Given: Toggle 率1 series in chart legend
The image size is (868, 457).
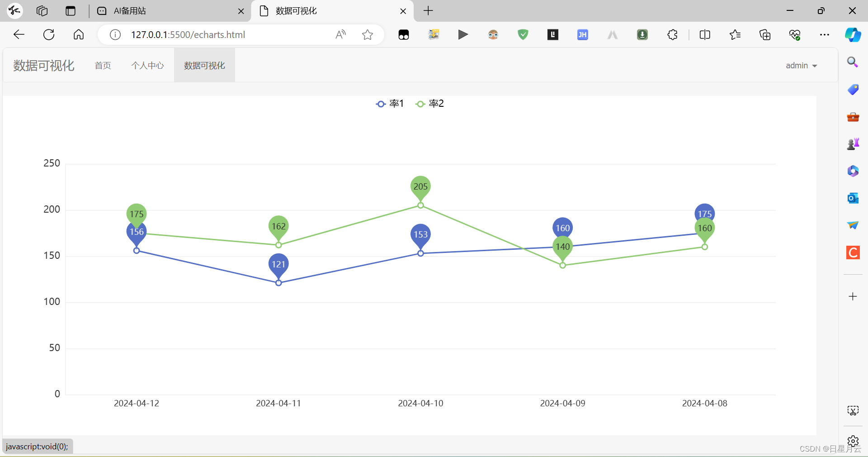Looking at the screenshot, I should click(390, 104).
